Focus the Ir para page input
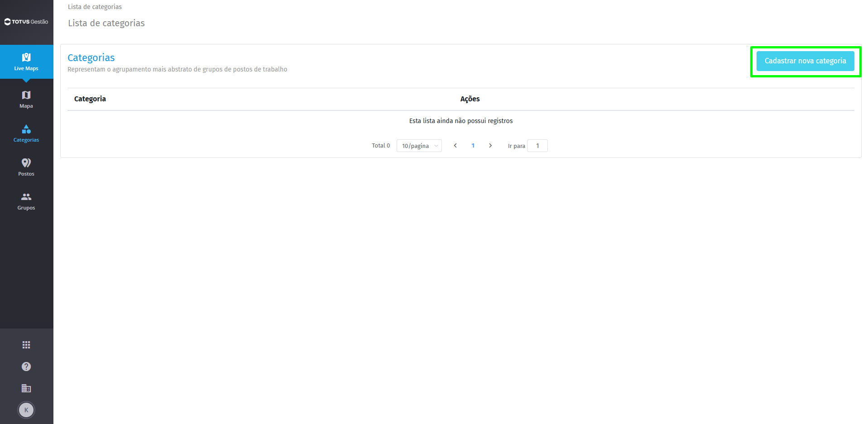Screen dimensions: 868x424 click(537, 146)
